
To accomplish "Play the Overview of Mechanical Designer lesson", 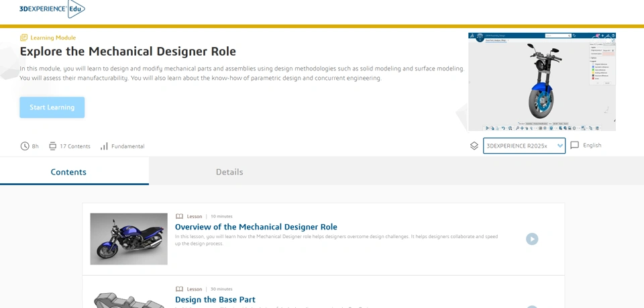I will (532, 239).
